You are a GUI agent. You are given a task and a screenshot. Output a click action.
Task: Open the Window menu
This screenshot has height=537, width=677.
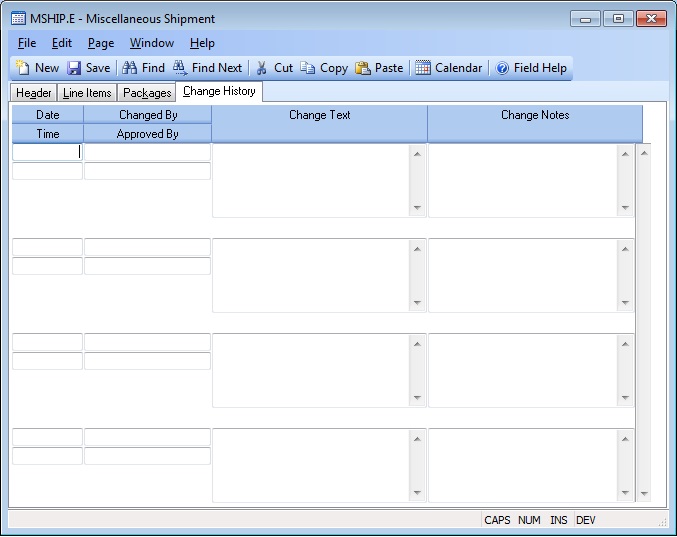click(x=151, y=43)
